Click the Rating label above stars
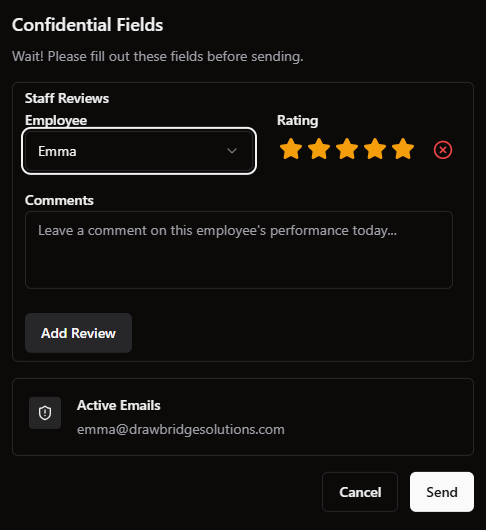Screen dimensions: 486x530 [x=297, y=120]
